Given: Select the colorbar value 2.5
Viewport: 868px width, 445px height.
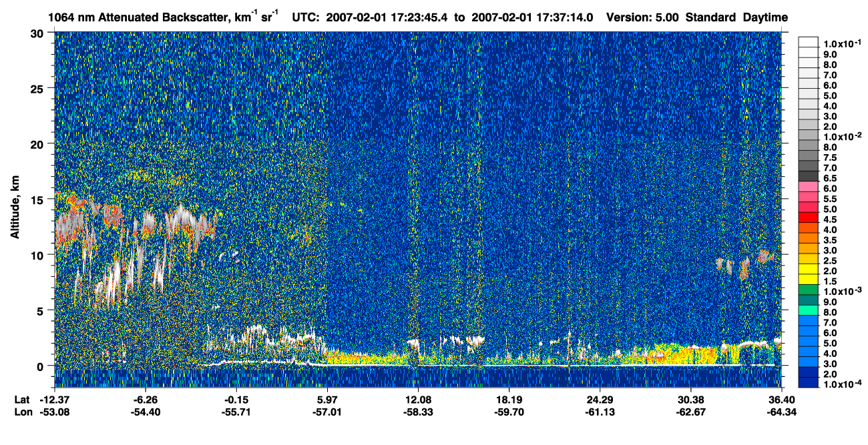Looking at the screenshot, I should [831, 261].
